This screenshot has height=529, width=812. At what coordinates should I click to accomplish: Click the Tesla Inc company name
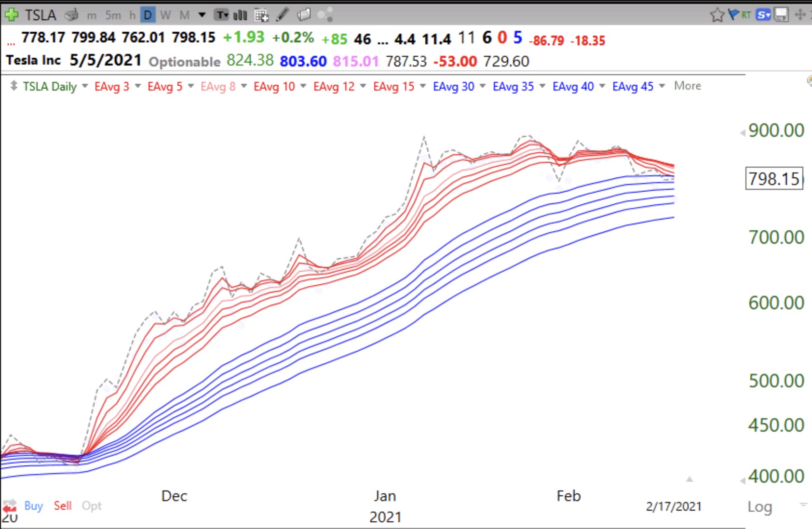tap(33, 60)
